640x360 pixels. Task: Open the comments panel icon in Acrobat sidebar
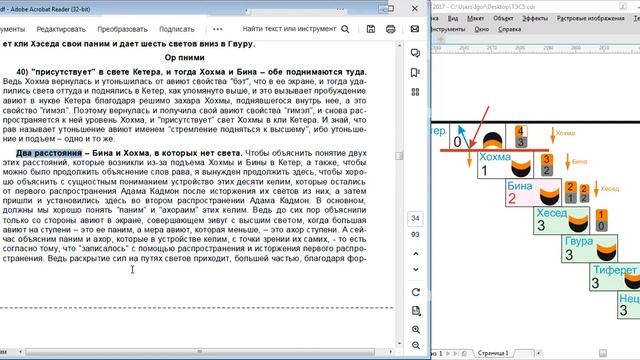click(x=416, y=53)
